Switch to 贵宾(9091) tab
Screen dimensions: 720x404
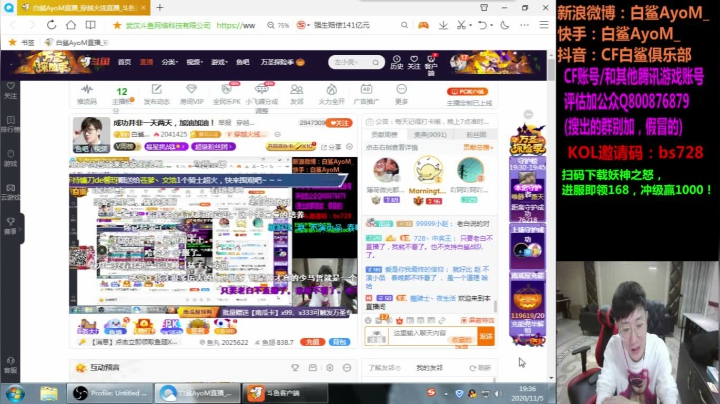[x=430, y=135]
